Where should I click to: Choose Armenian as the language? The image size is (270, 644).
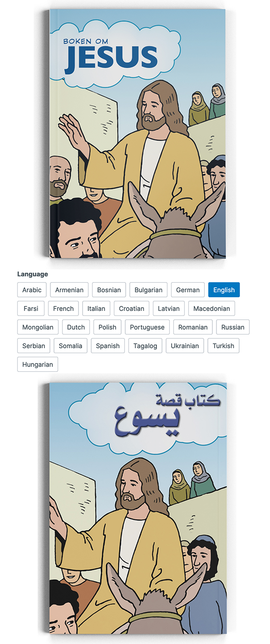(x=69, y=290)
